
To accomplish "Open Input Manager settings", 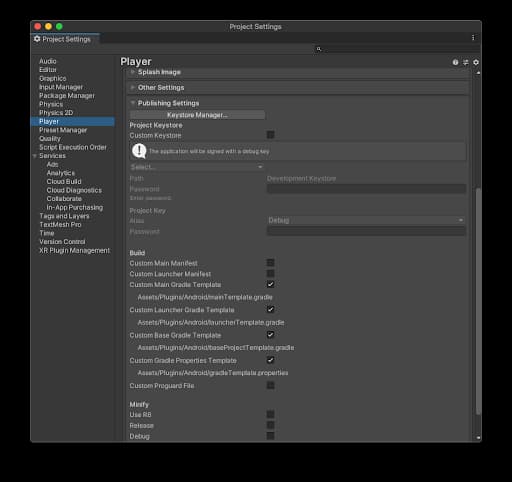I will coord(61,87).
